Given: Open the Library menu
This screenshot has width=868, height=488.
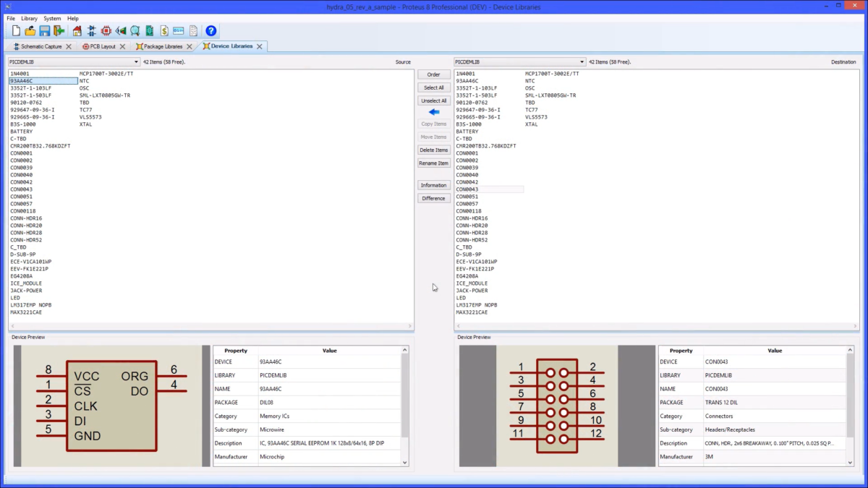Looking at the screenshot, I should click(29, 18).
